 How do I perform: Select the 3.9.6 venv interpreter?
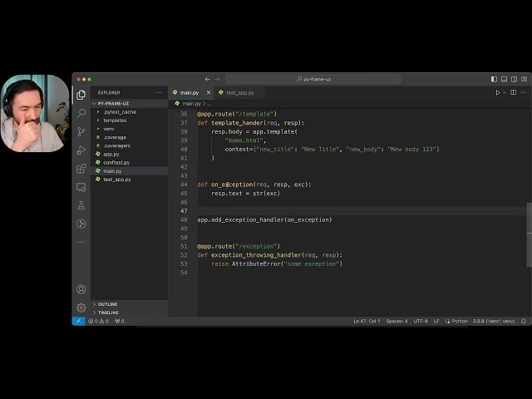coord(494,321)
